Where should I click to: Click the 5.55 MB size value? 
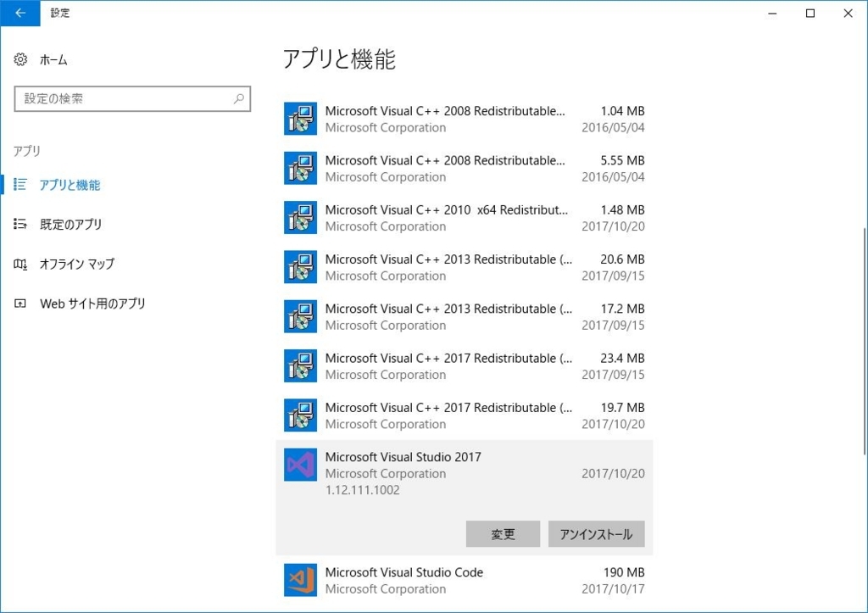click(623, 160)
